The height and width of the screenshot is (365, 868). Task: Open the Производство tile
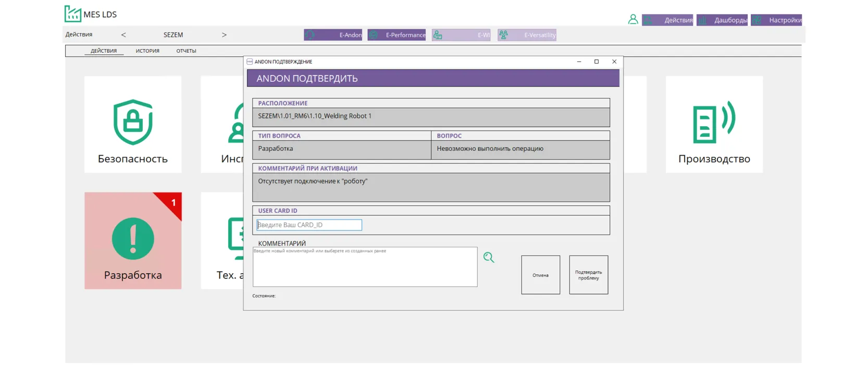coord(714,125)
